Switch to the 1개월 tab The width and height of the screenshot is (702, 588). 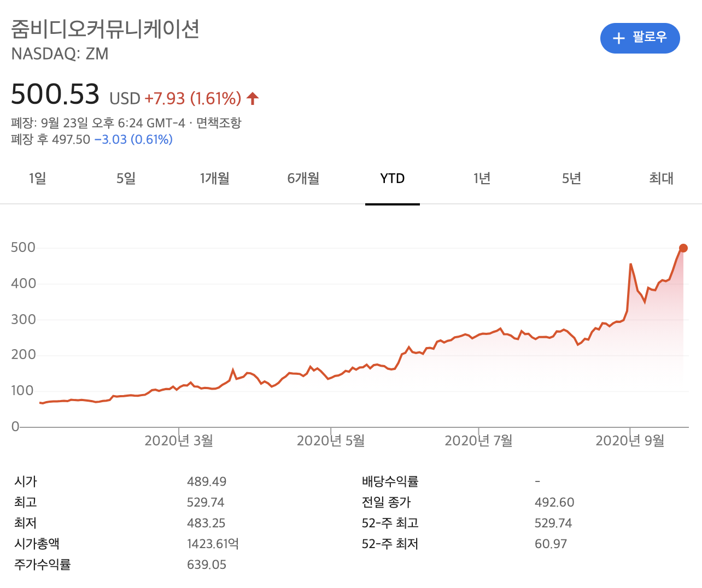click(x=215, y=179)
